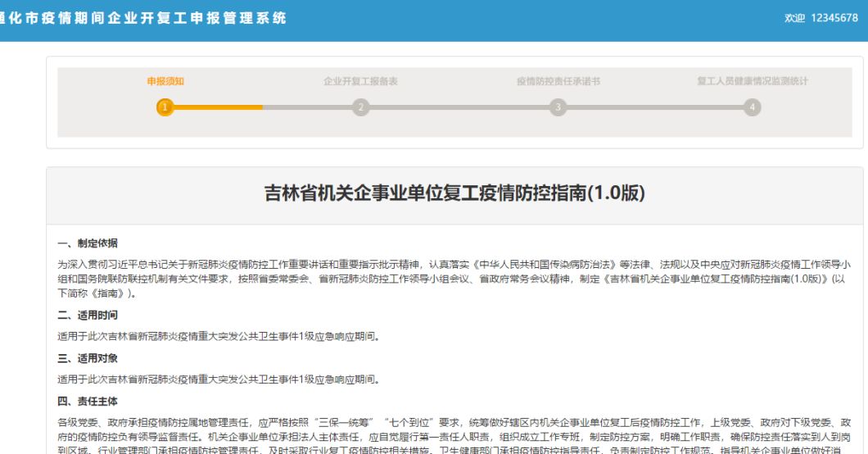Open the 疫情防控责任承诺书 step label
This screenshot has width=868, height=454.
558,81
